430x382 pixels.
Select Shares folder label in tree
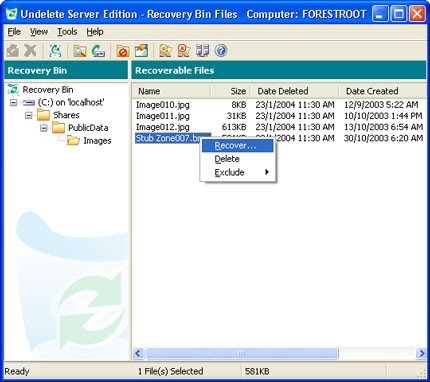point(66,115)
